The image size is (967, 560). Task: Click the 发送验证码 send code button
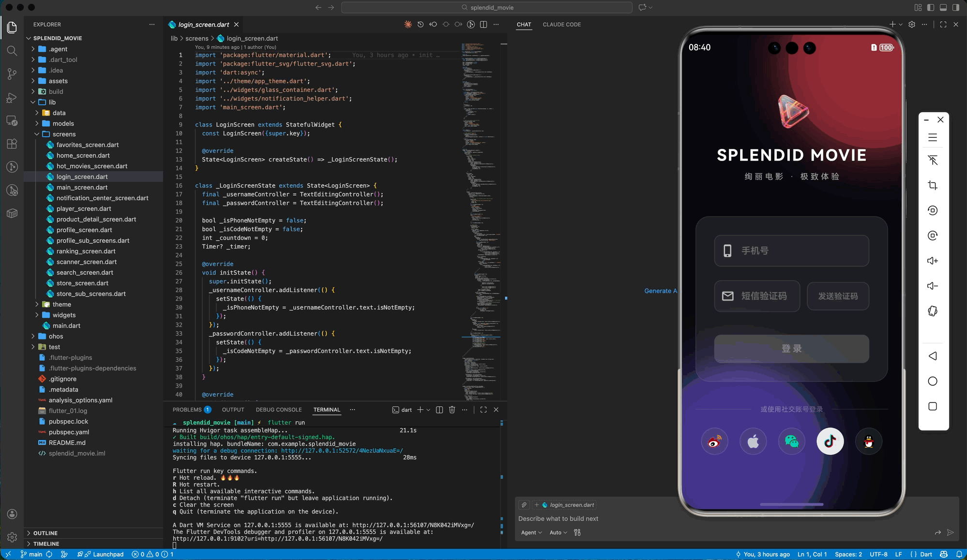(838, 296)
